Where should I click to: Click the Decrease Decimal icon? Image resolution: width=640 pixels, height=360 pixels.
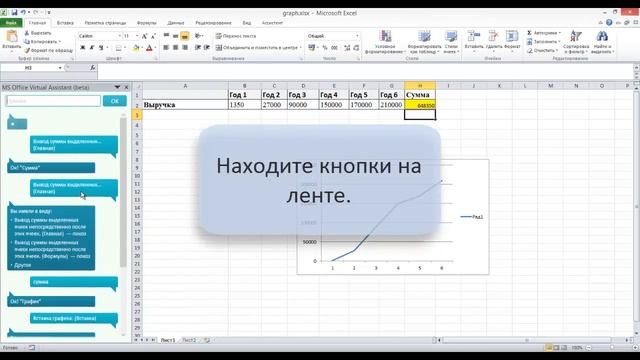[356, 48]
